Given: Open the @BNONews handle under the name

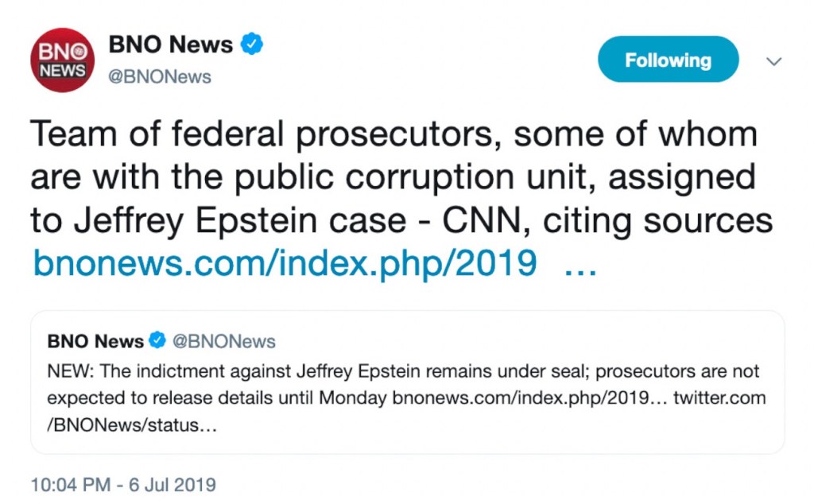Looking at the screenshot, I should coord(160,76).
